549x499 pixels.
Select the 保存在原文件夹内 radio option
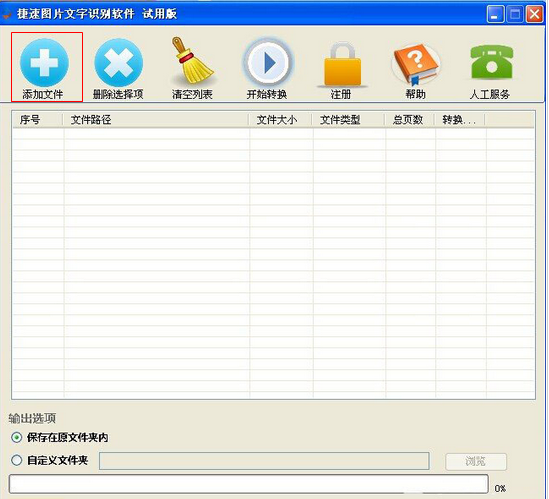click(16, 437)
